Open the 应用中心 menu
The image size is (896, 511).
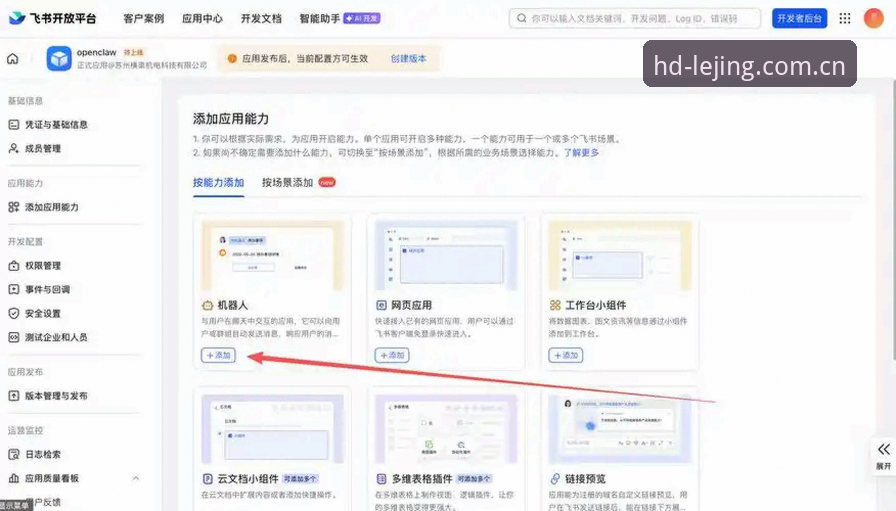tap(202, 18)
